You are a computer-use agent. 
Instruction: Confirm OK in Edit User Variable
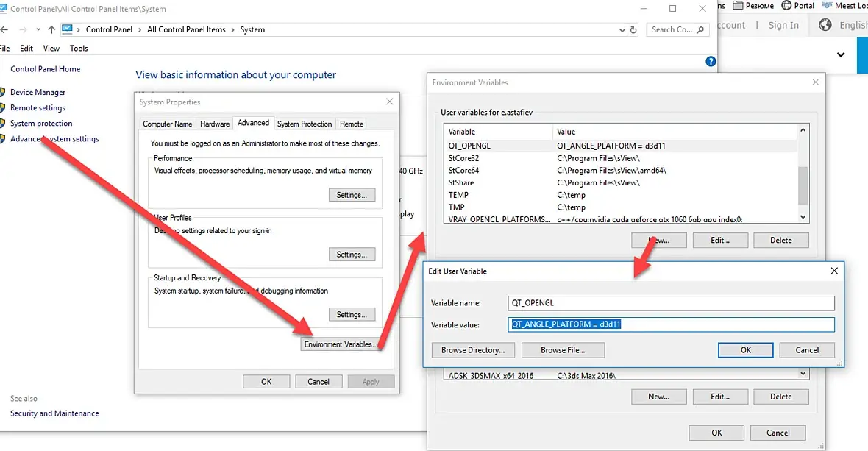point(746,350)
